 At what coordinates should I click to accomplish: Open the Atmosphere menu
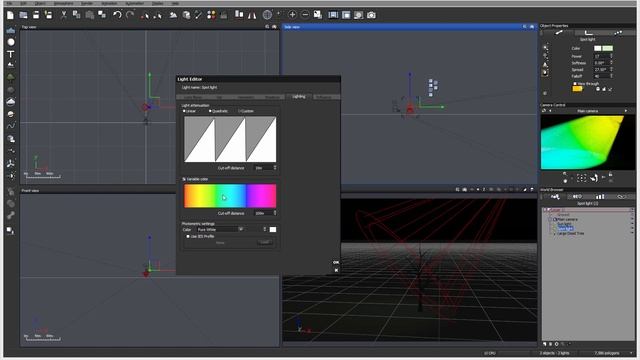tap(63, 3)
